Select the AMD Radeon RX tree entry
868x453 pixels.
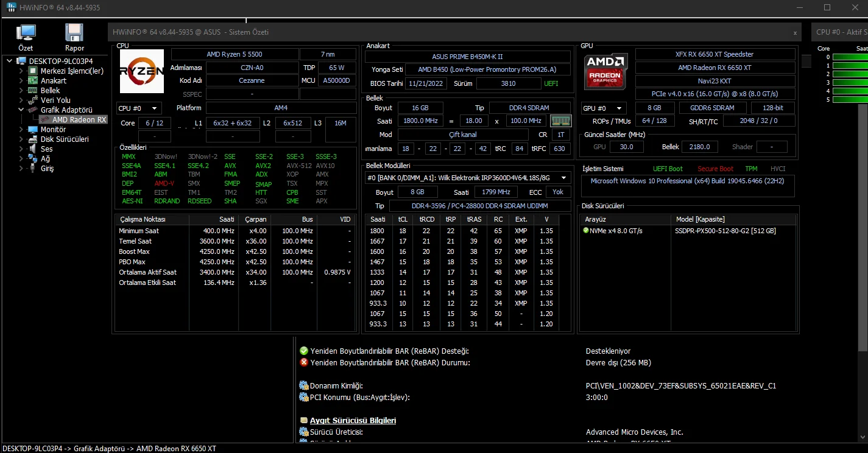click(x=79, y=119)
